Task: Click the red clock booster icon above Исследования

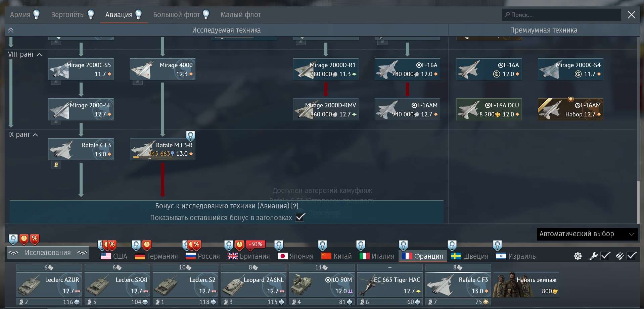Action: (24, 239)
